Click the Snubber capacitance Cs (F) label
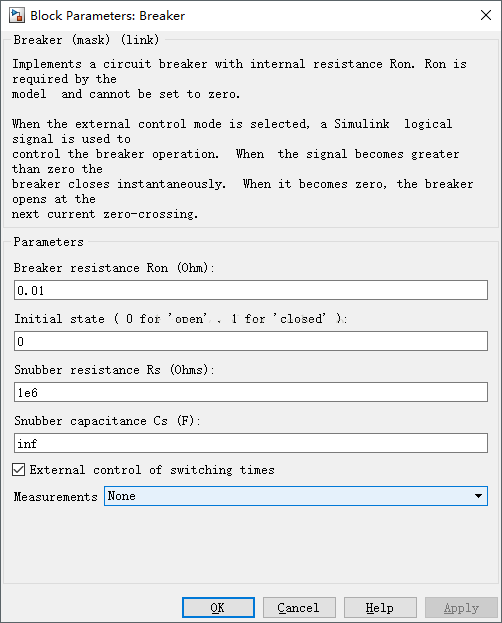The height and width of the screenshot is (623, 502). point(107,421)
